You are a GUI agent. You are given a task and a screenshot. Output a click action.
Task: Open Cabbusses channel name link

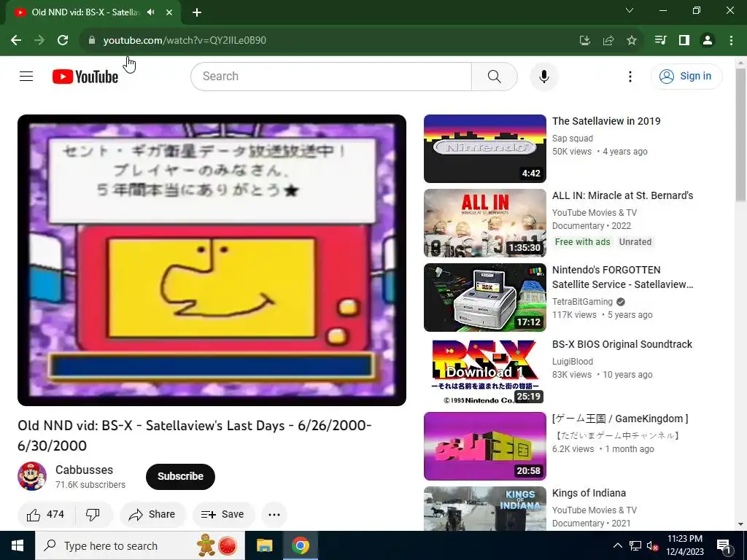coord(85,470)
